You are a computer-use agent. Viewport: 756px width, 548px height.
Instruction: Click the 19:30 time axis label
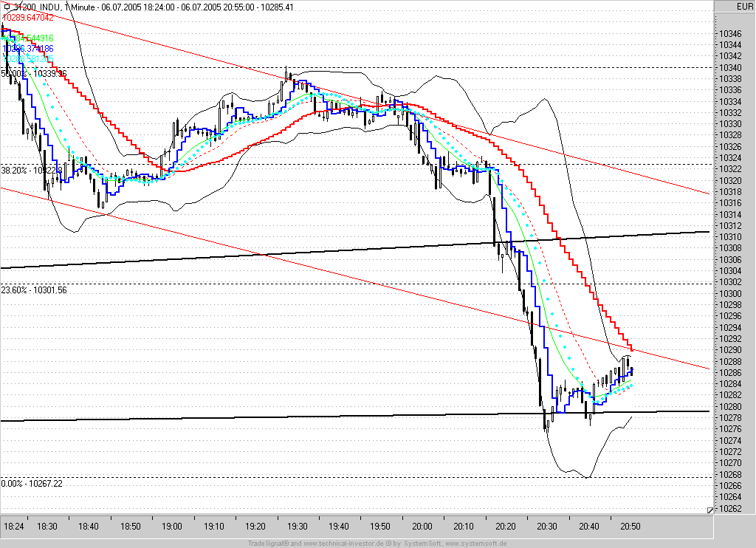pyautogui.click(x=297, y=527)
